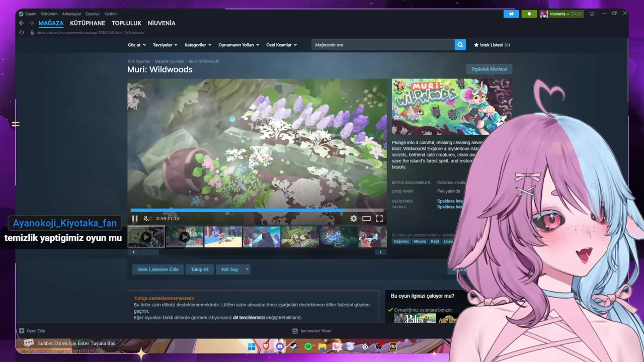Open the Görünüm menu

(49, 14)
